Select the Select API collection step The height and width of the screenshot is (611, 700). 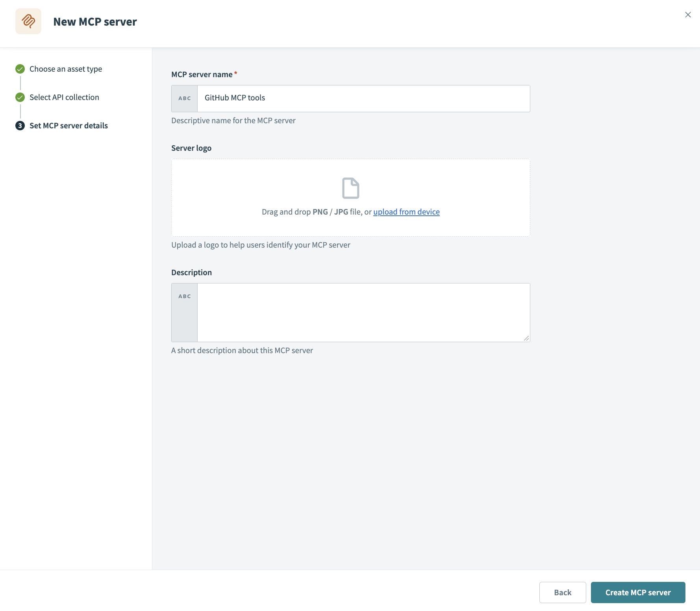coord(64,97)
